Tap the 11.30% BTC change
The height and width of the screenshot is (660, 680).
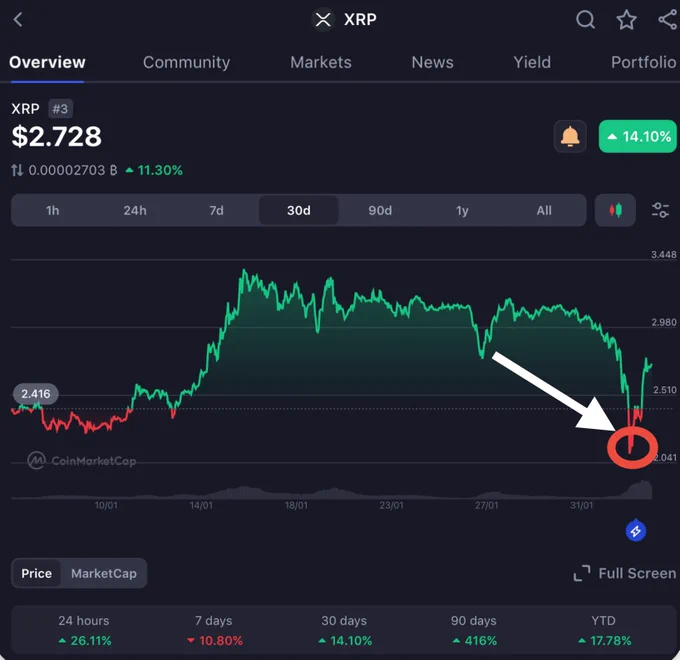tap(154, 170)
